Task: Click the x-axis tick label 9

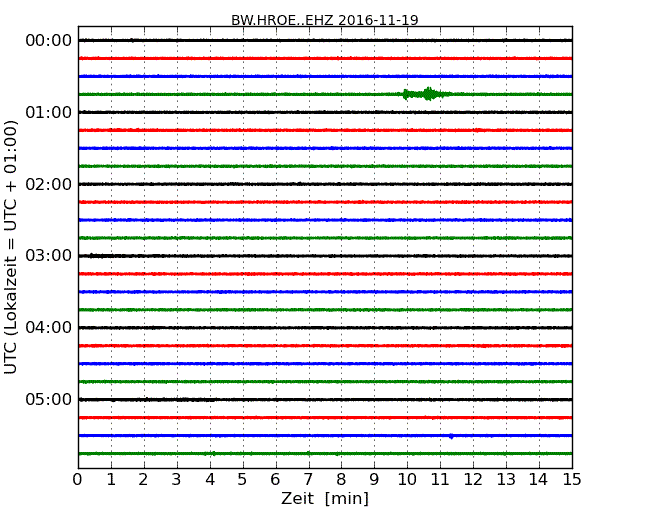Action: (374, 480)
